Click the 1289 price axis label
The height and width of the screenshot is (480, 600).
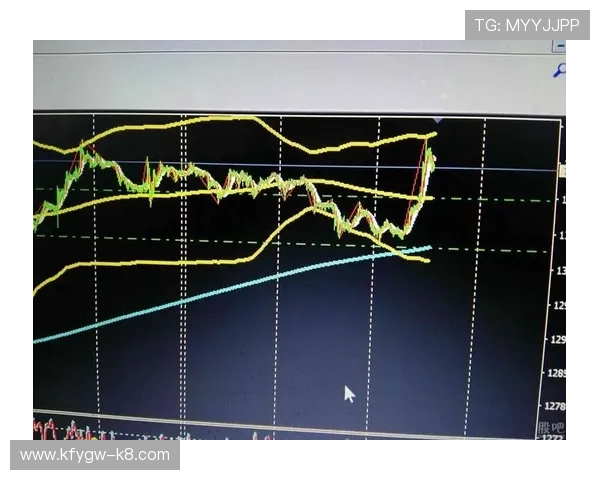pyautogui.click(x=558, y=373)
